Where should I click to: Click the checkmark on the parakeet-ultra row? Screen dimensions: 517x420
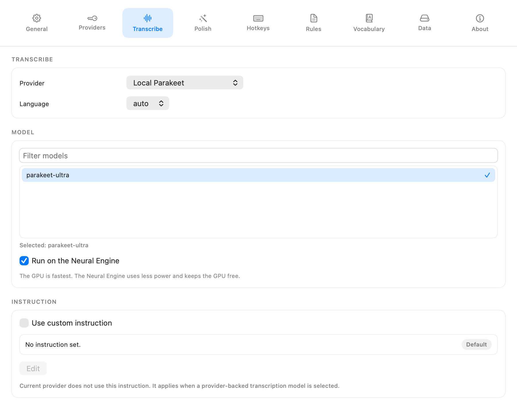coord(487,175)
